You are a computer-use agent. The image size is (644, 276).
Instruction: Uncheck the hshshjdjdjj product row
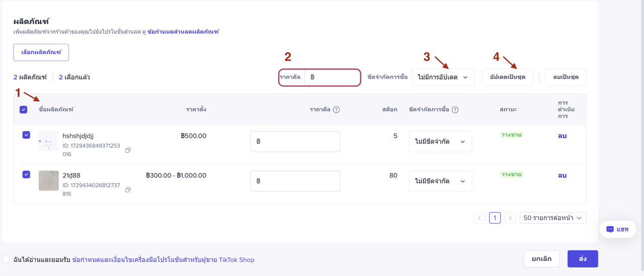point(26,135)
